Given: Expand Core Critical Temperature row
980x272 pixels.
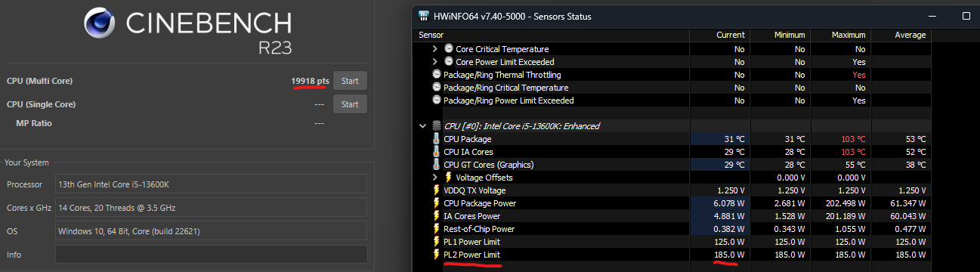Looking at the screenshot, I should (434, 49).
